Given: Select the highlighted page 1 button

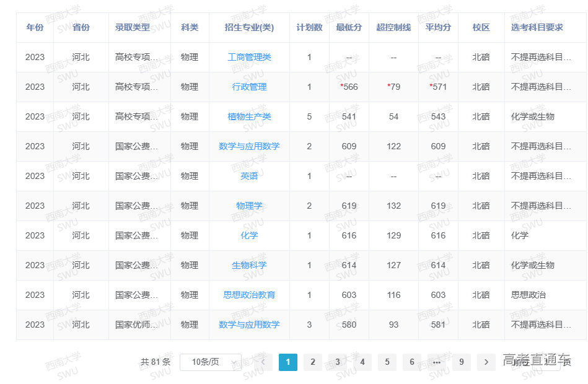Looking at the screenshot, I should 288,362.
